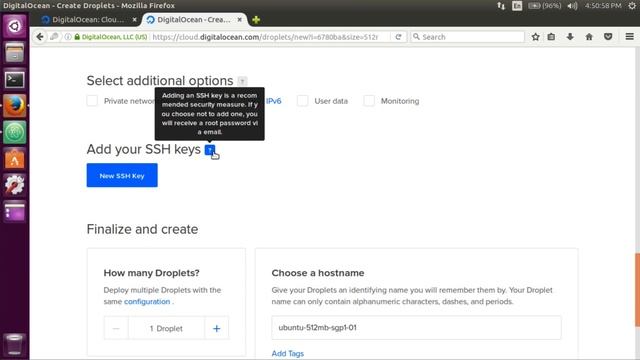Click the Firefox Search box
Screen dimensions: 640x360
click(x=467, y=37)
